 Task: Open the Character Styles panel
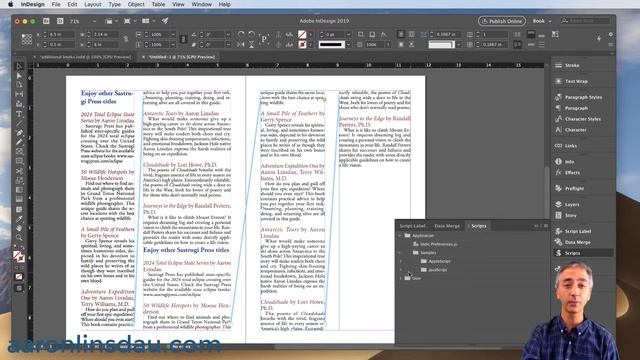(583, 119)
